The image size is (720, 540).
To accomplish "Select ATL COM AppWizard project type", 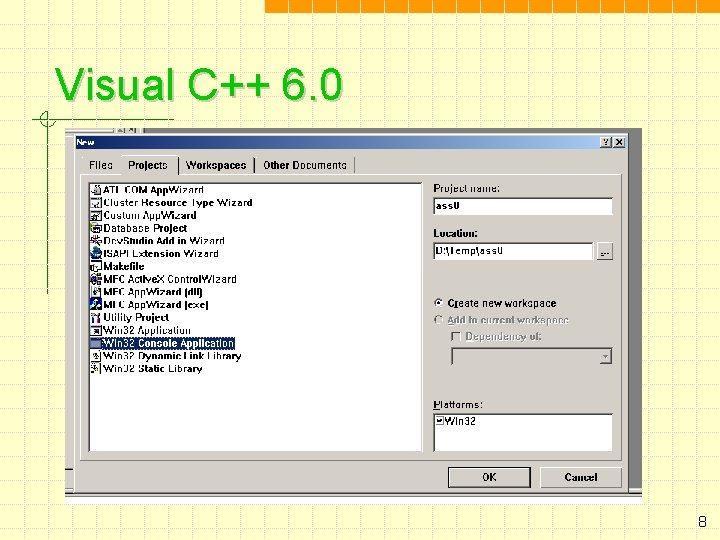I will point(153,190).
